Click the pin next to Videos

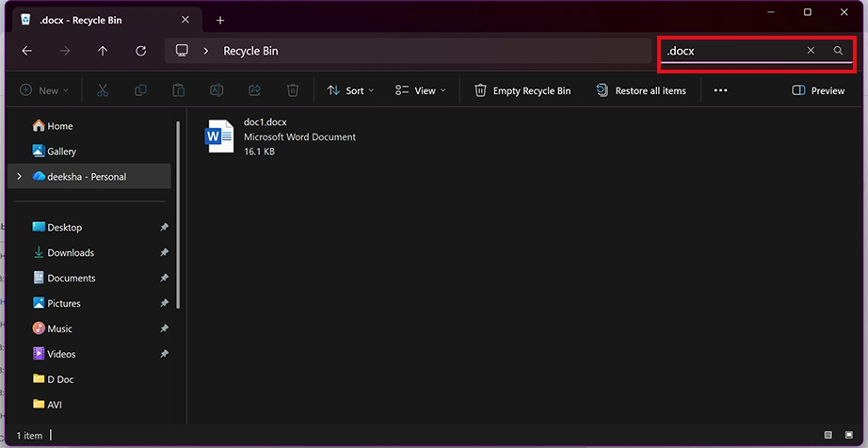pos(165,354)
